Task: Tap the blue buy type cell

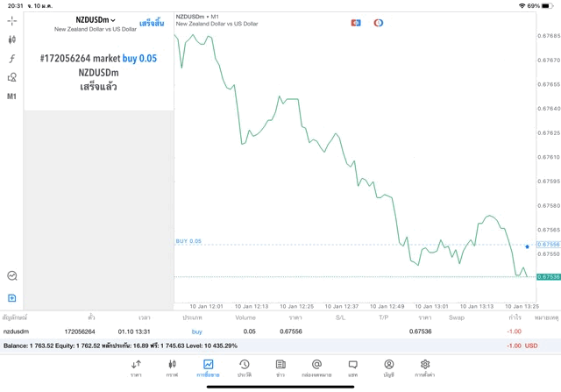Action: [x=196, y=331]
